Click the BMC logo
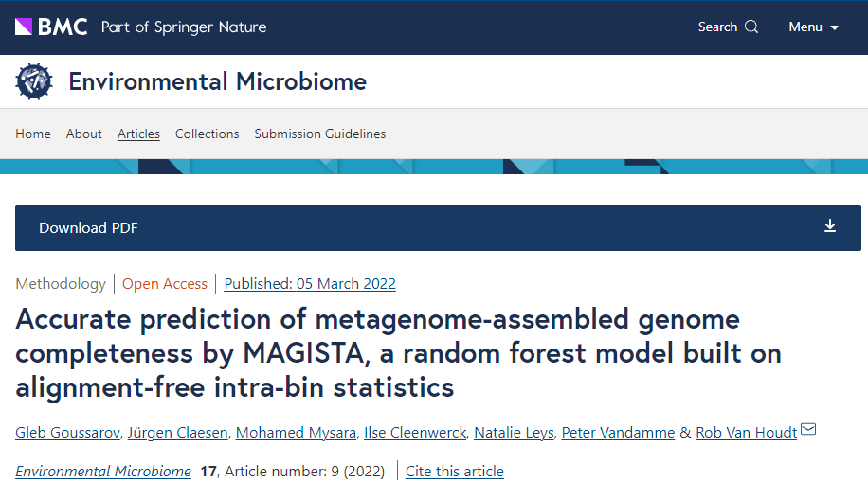The width and height of the screenshot is (868, 483). (x=51, y=27)
